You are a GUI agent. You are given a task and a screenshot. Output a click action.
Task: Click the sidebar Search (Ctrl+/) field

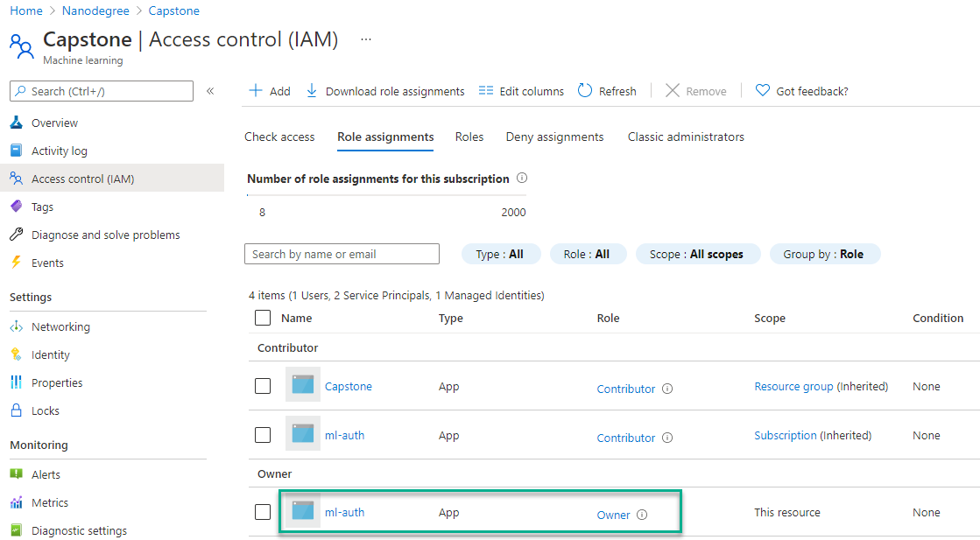tap(102, 91)
